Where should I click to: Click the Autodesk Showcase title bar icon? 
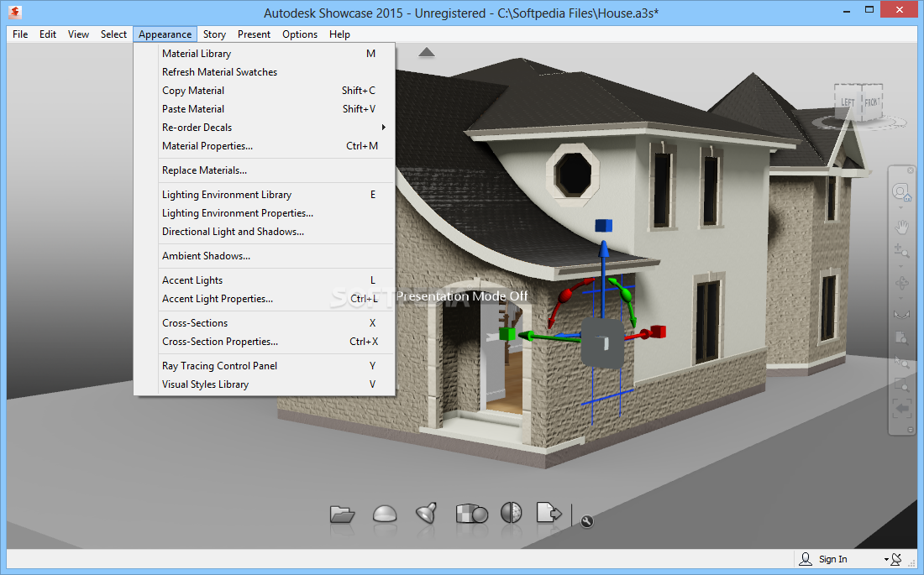15,12
